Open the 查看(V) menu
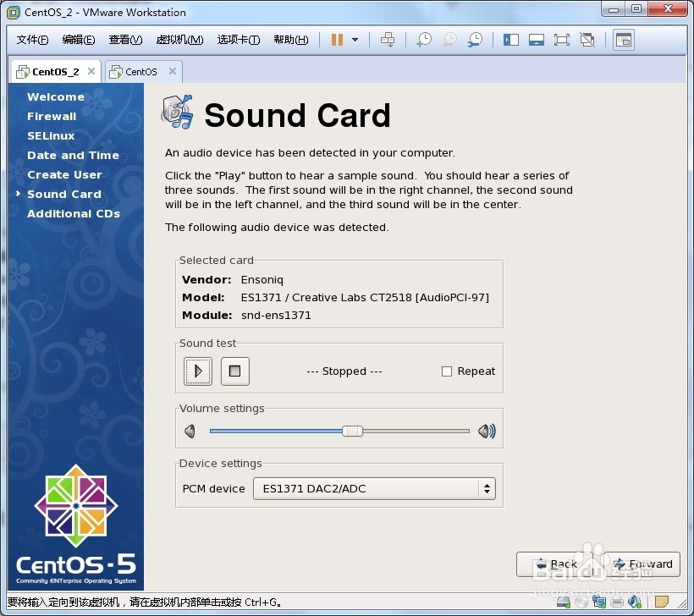The image size is (694, 616). point(126,40)
